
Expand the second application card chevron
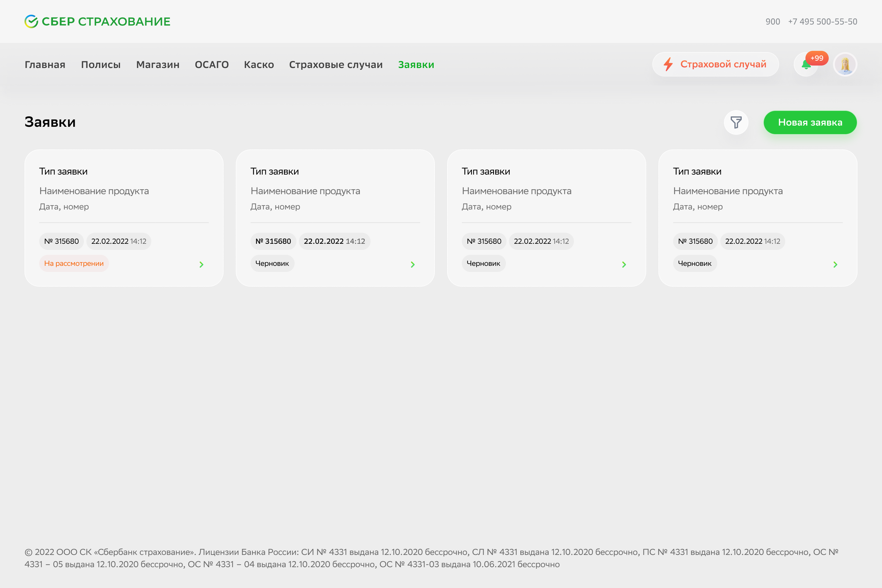[413, 264]
